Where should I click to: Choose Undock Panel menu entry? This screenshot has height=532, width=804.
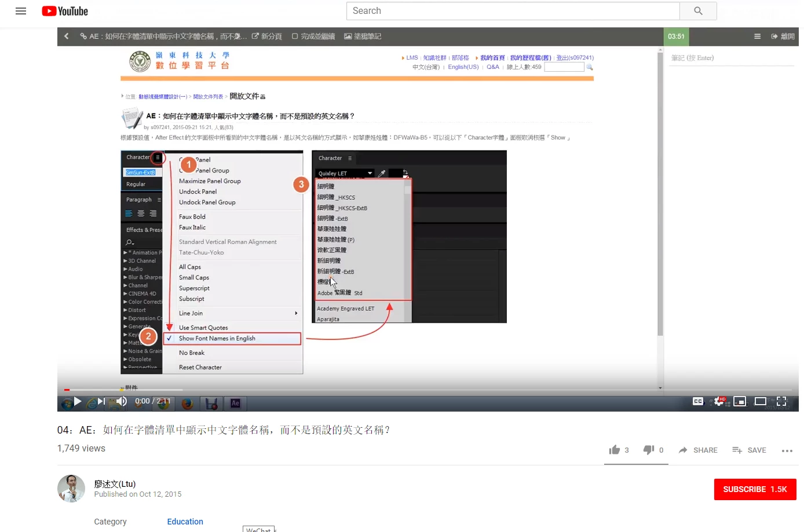pyautogui.click(x=198, y=192)
